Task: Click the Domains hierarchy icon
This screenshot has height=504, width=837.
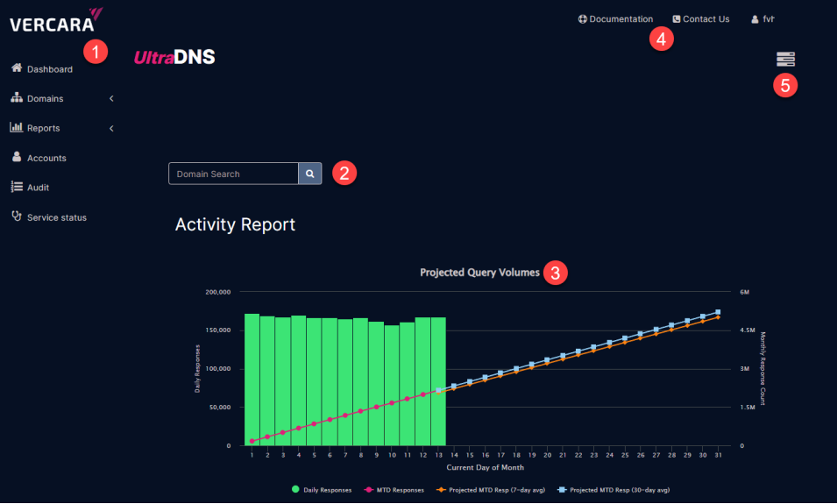Action: [17, 97]
